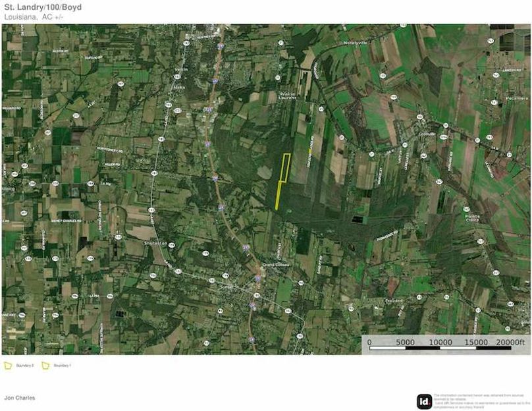Select the Boundary 2 legend polygon icon

(8, 365)
